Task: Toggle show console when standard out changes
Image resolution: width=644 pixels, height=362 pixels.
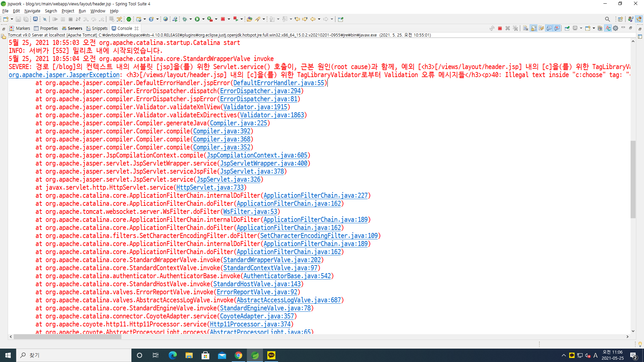Action: pyautogui.click(x=549, y=28)
